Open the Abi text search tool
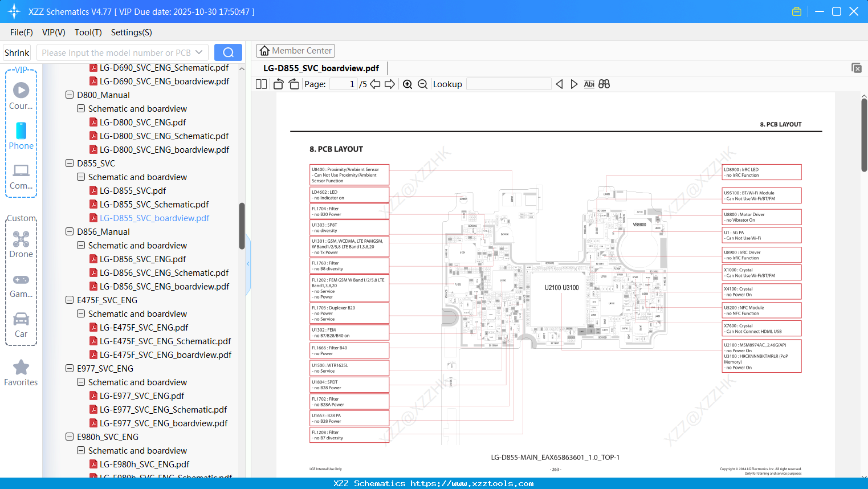 [x=589, y=84]
